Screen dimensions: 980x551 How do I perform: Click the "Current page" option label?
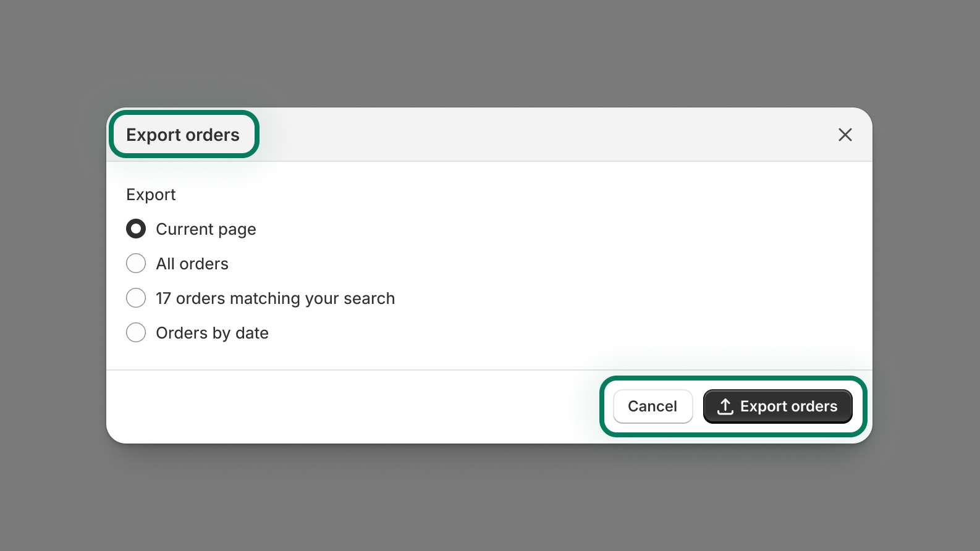tap(206, 229)
